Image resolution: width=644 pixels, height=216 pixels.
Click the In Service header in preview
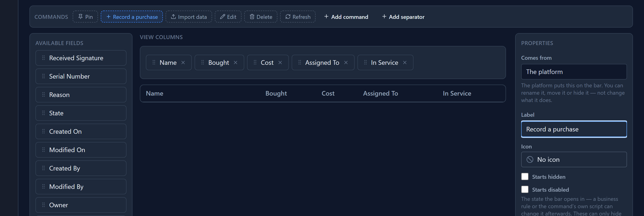pyautogui.click(x=457, y=93)
